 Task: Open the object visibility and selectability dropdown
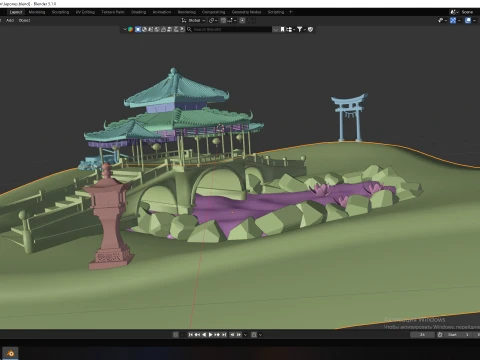tap(442, 20)
